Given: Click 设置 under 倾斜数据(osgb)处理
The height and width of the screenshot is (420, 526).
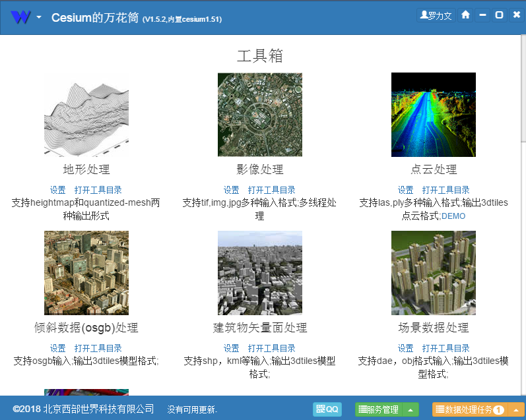Looking at the screenshot, I should 57,348.
